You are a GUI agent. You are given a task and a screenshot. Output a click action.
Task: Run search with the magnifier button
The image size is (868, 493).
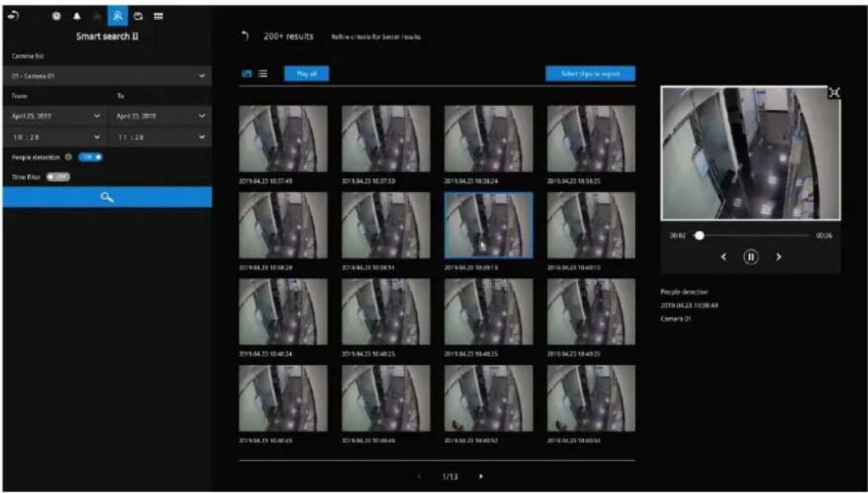pos(108,197)
